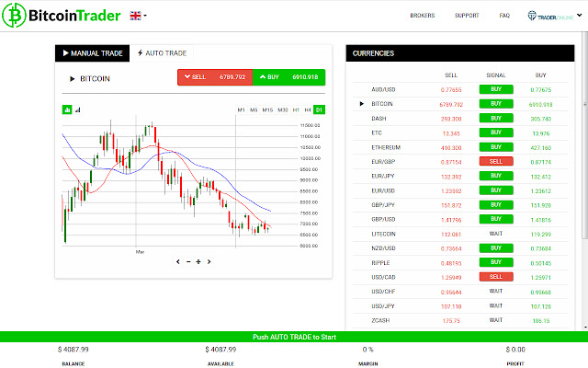Screen dimensions: 588x368
Task: Click the BitcoinTrader logo
Action: click(62, 15)
